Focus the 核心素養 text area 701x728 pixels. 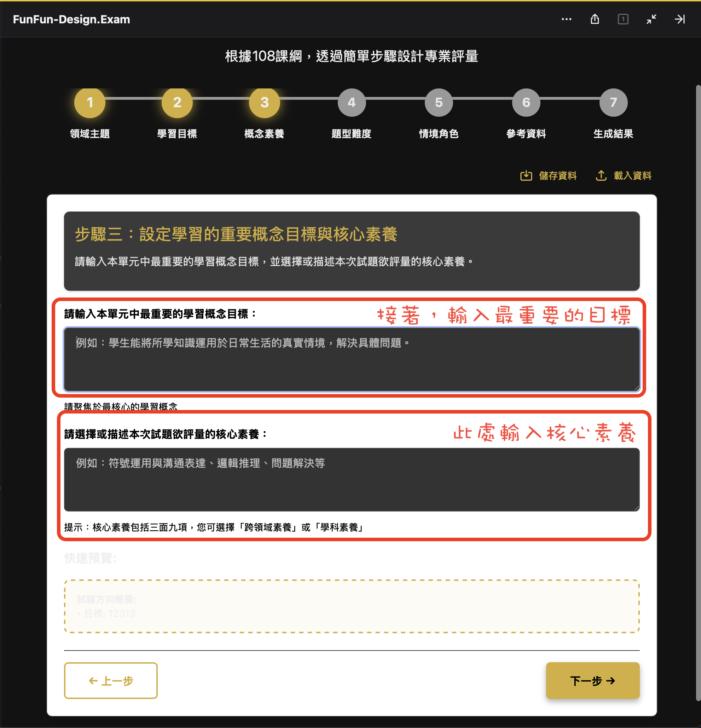point(352,480)
